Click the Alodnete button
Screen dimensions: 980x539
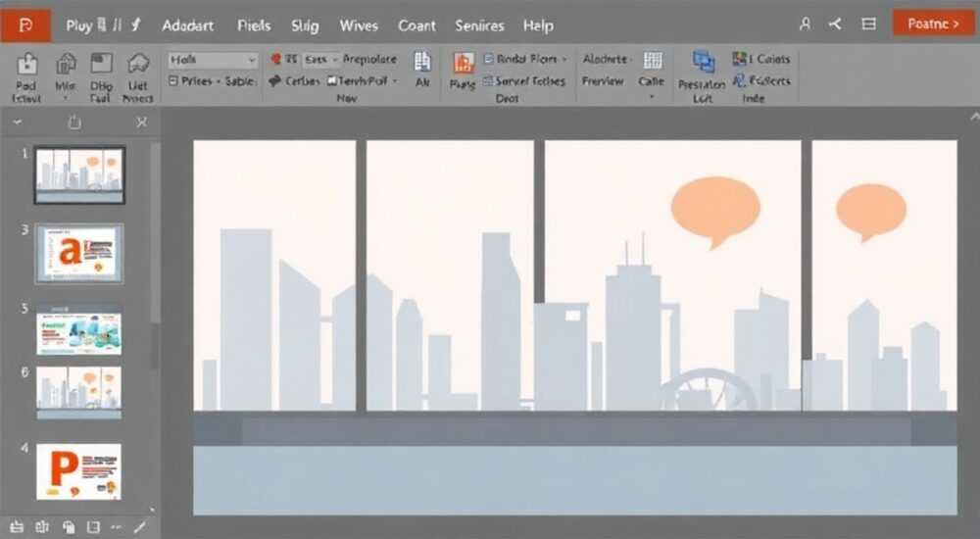tap(605, 59)
